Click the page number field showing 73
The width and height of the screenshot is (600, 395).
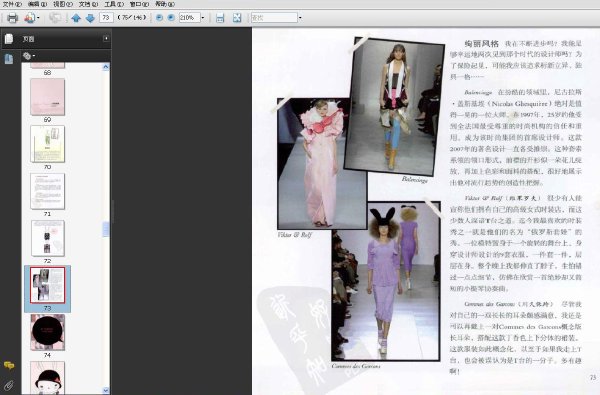[106, 18]
